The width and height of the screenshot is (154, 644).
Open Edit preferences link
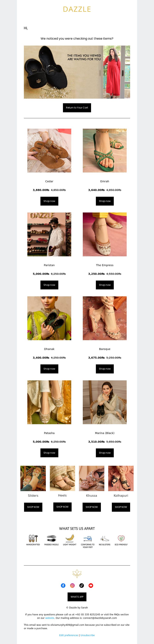coord(69,635)
